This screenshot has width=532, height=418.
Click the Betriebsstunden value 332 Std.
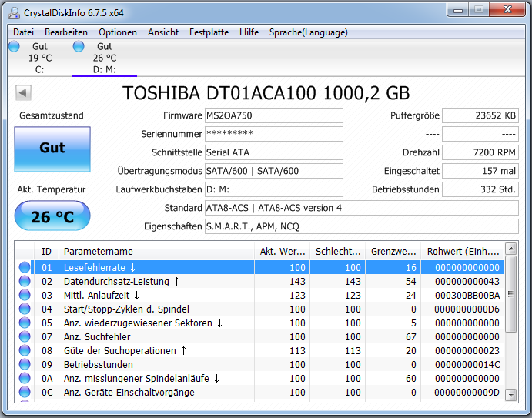click(480, 189)
